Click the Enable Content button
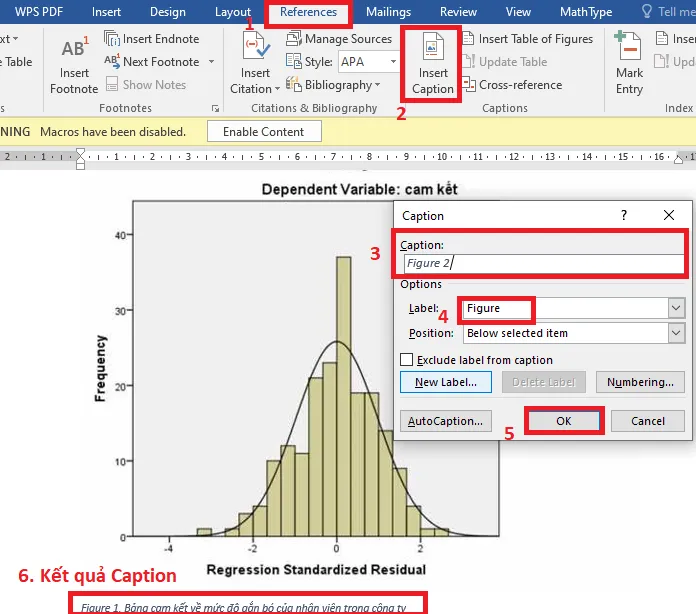 coord(264,132)
